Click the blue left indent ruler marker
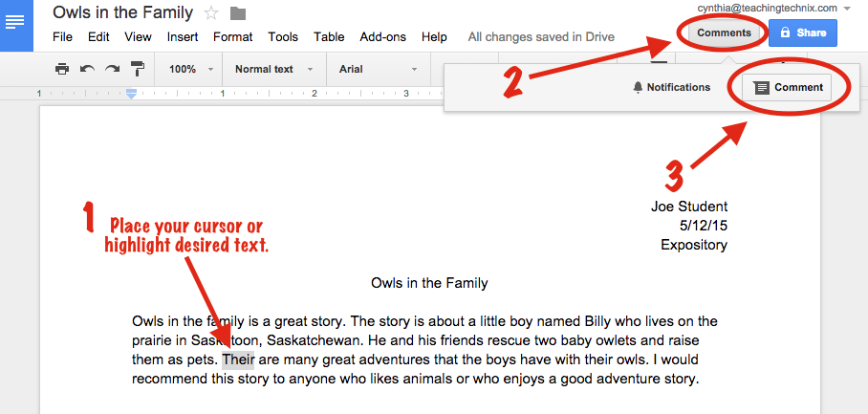Viewport: 868px width, 414px height. tap(132, 93)
